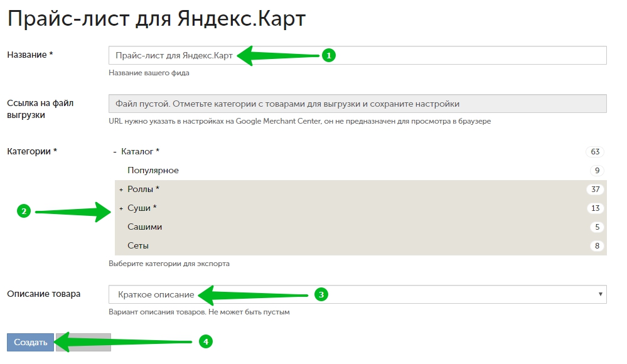627x364 pixels.
Task: Click the 63 count badge for Каталог
Action: click(x=595, y=152)
